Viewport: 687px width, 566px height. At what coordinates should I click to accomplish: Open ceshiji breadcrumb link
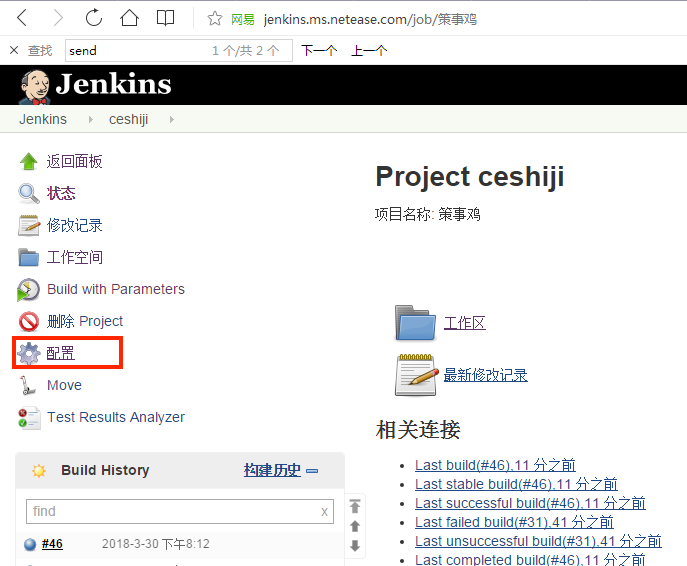point(128,119)
